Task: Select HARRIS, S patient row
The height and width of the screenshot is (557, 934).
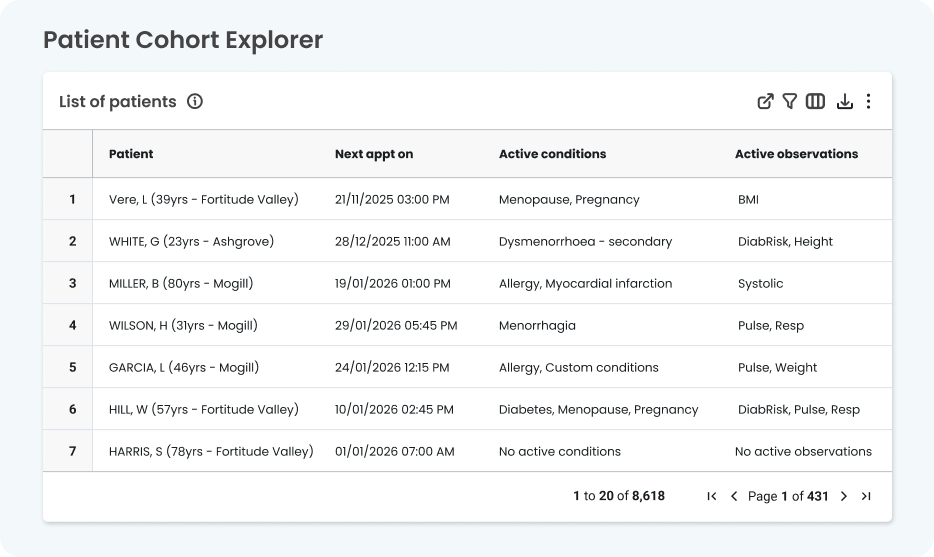Action: 210,451
